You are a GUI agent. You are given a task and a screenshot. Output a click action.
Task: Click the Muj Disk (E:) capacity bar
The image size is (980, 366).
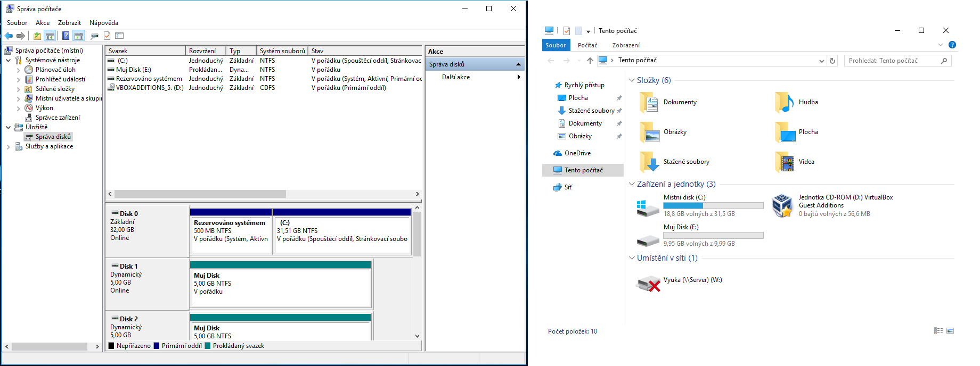(713, 235)
